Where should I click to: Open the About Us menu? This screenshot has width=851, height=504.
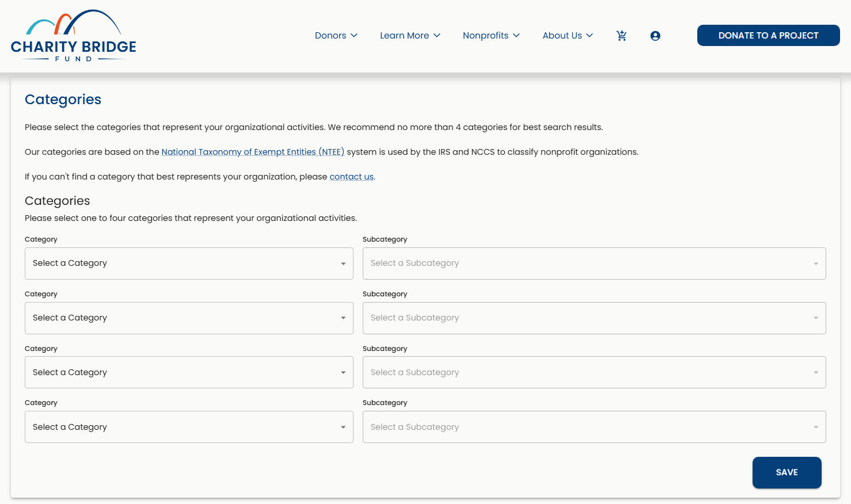coord(568,36)
